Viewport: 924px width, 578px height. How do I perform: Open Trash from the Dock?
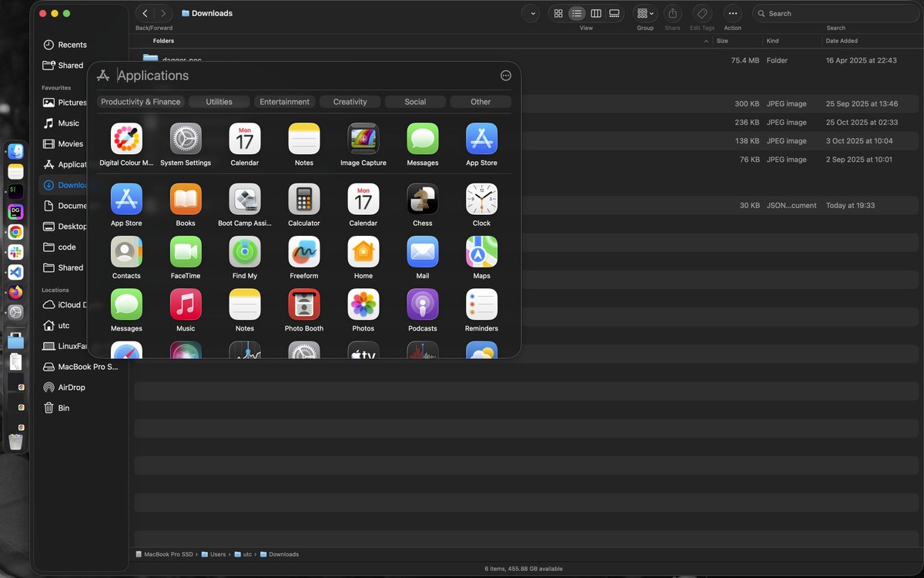(x=15, y=442)
